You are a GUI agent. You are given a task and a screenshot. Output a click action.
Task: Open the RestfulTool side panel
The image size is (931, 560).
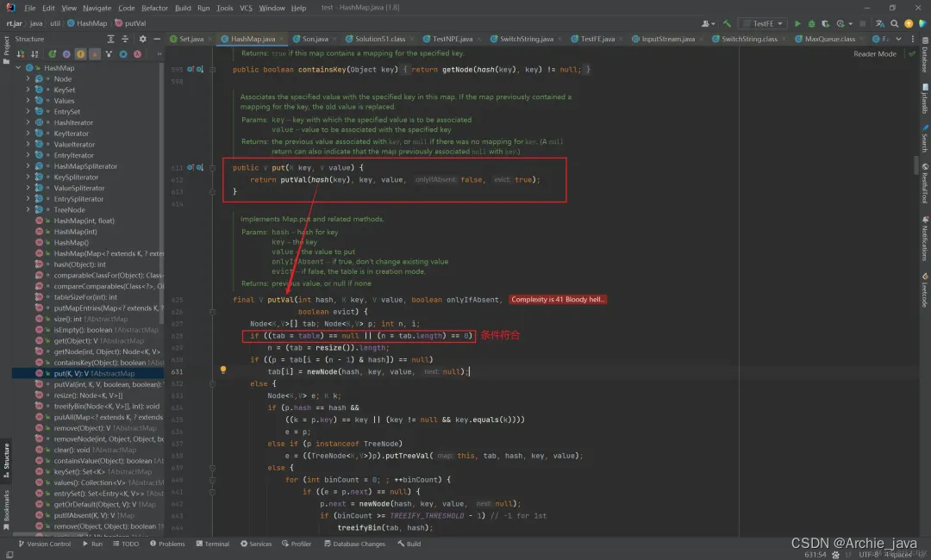coord(925,184)
